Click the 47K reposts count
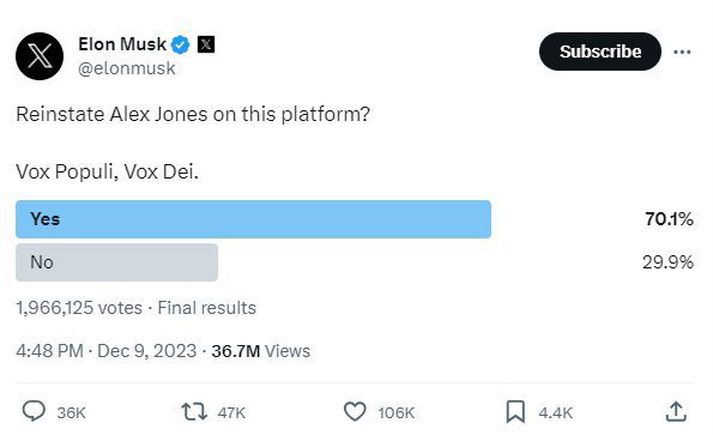 [231, 413]
